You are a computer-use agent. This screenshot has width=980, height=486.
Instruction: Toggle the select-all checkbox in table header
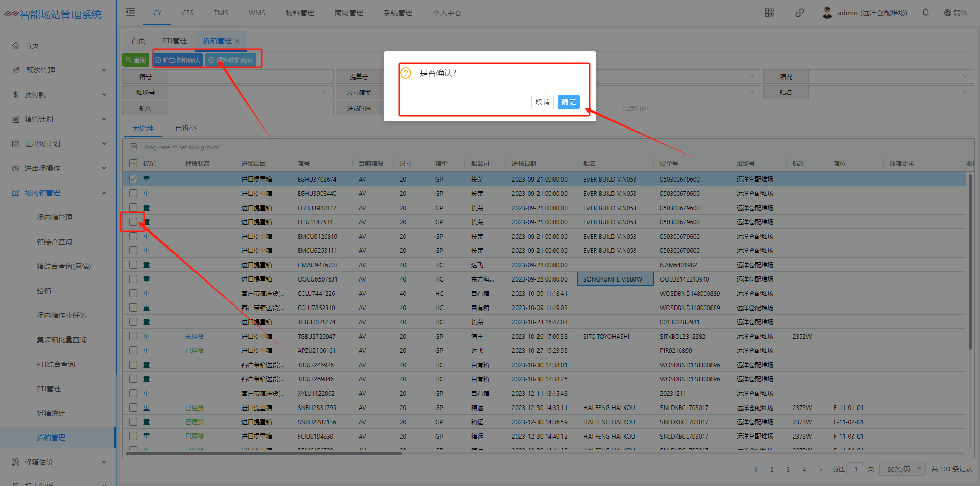(133, 163)
